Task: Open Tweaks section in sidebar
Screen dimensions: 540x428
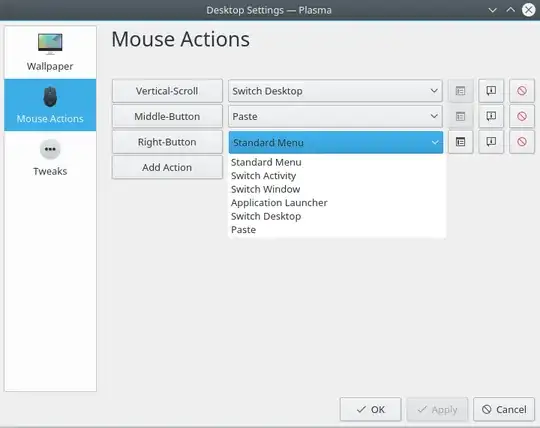Action: 50,158
